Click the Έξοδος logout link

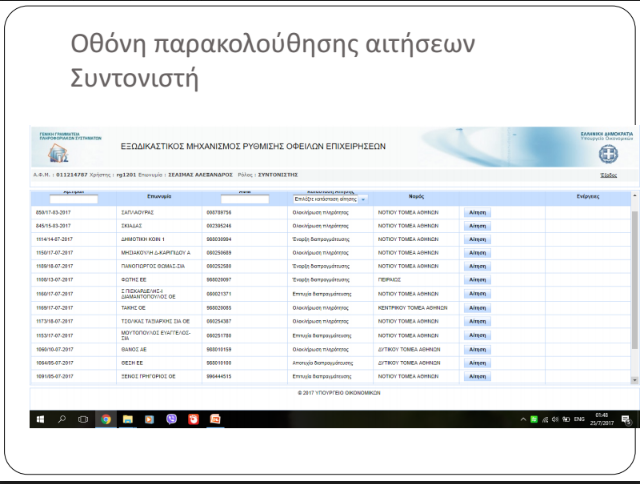[x=606, y=174]
